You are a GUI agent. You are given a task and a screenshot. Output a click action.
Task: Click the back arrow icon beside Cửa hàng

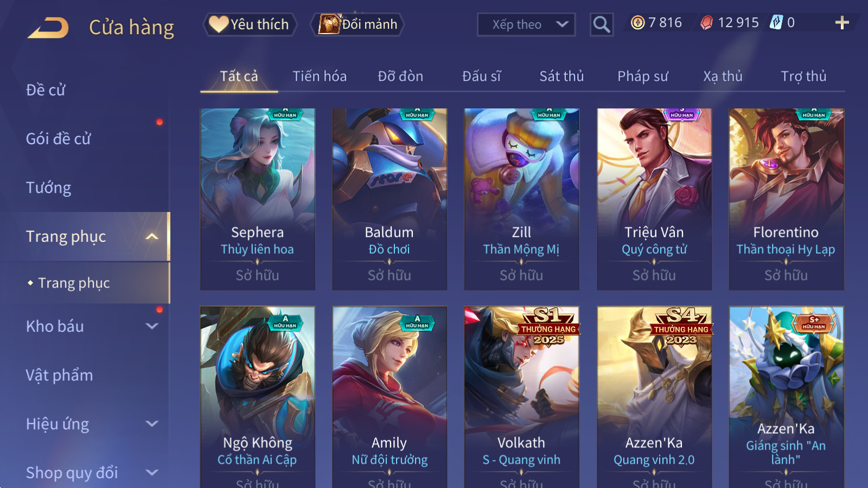48,27
